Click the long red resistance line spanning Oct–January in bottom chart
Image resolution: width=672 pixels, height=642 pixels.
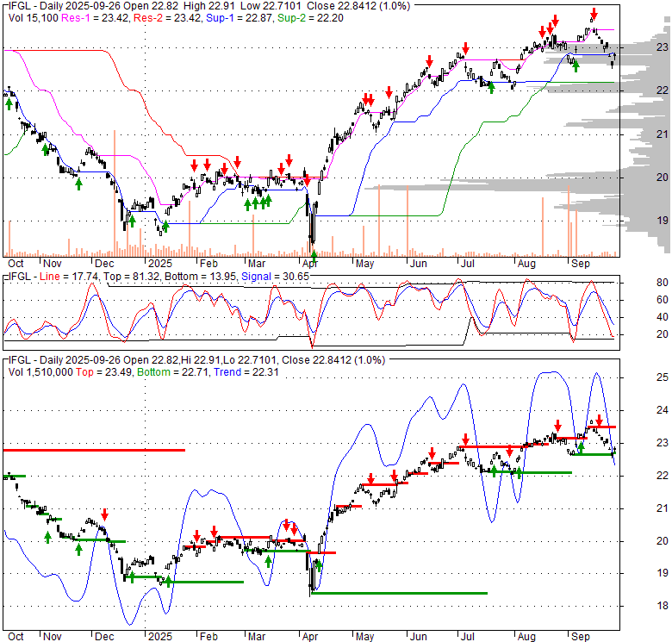[x=94, y=450]
